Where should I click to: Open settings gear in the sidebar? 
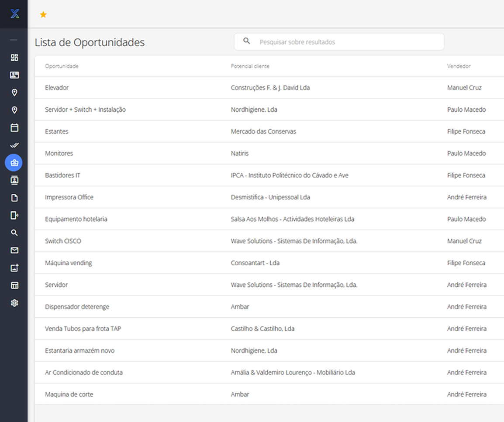click(x=14, y=303)
